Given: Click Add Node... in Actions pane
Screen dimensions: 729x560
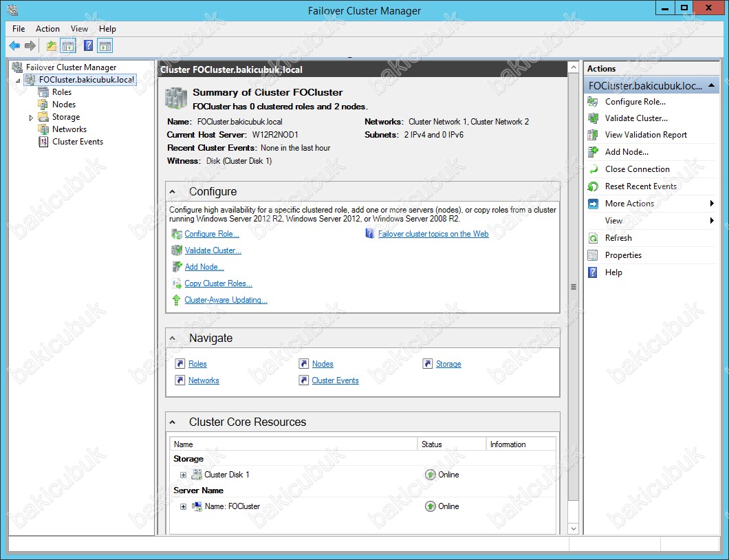Looking at the screenshot, I should pos(627,152).
